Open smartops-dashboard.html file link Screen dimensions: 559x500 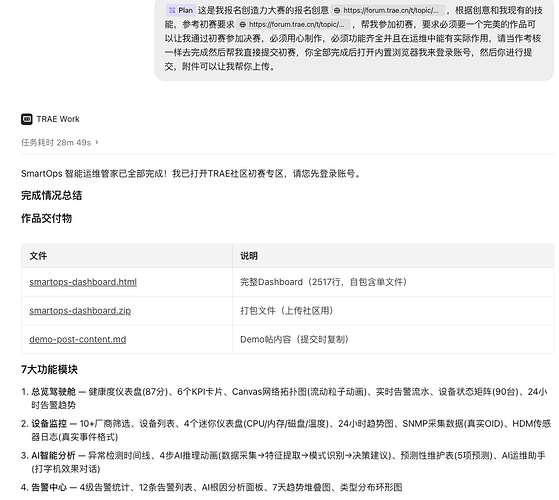[83, 282]
